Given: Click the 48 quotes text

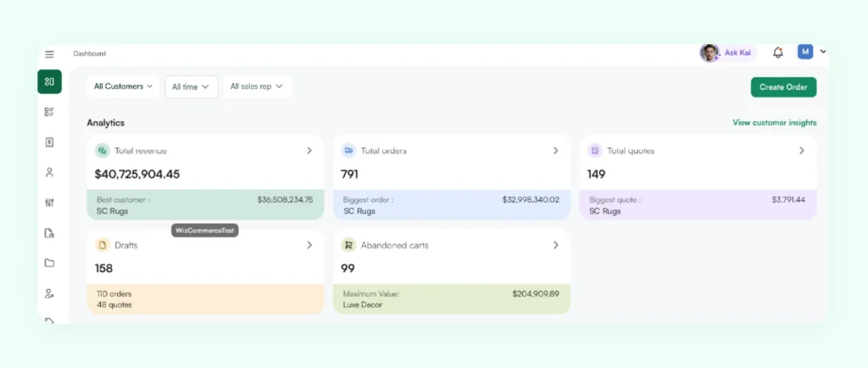Looking at the screenshot, I should pos(114,305).
